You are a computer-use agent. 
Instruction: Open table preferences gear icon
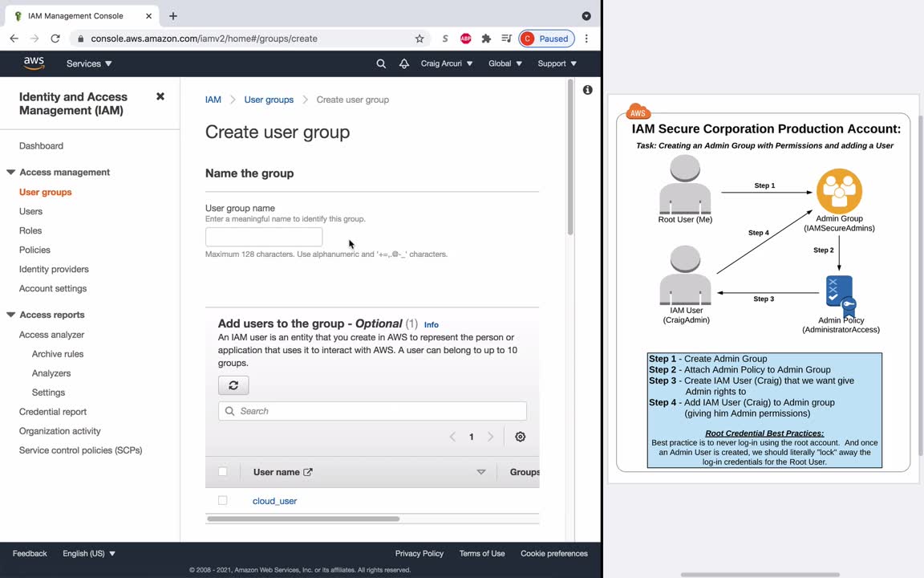coord(520,437)
